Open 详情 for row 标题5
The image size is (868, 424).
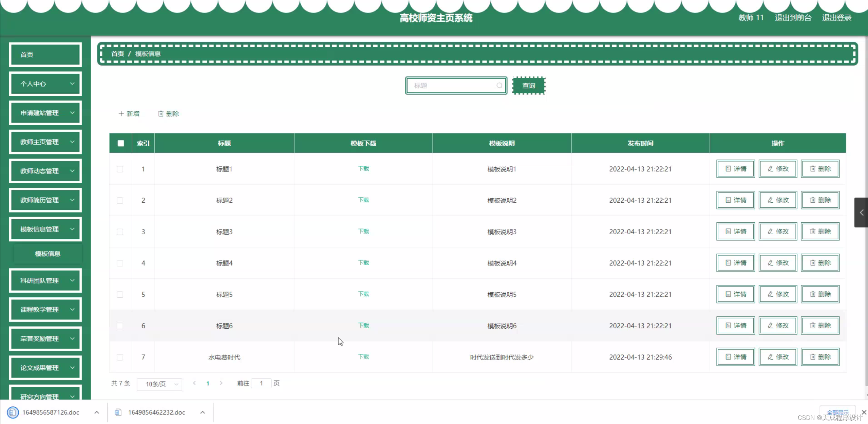[x=736, y=294]
